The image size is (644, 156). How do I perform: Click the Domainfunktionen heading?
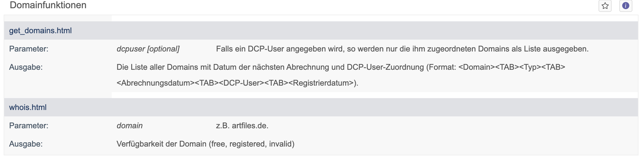(x=48, y=5)
